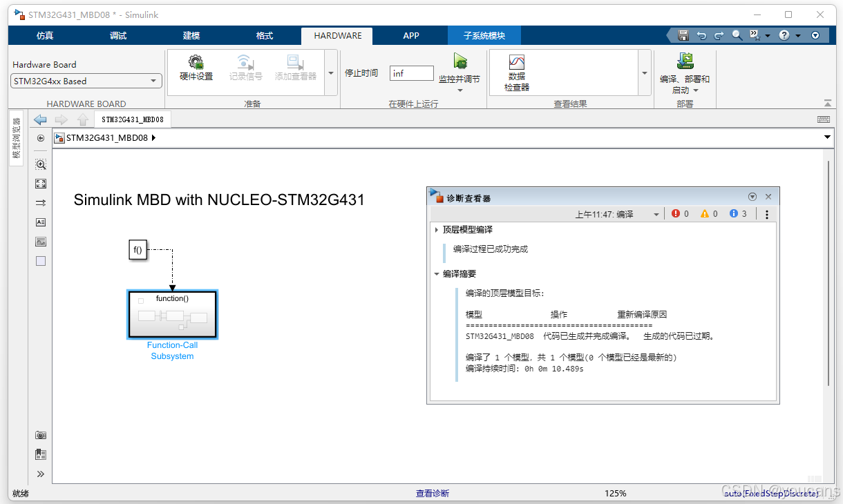Open diagnostic viewer three-dot options
843x504 pixels.
767,215
